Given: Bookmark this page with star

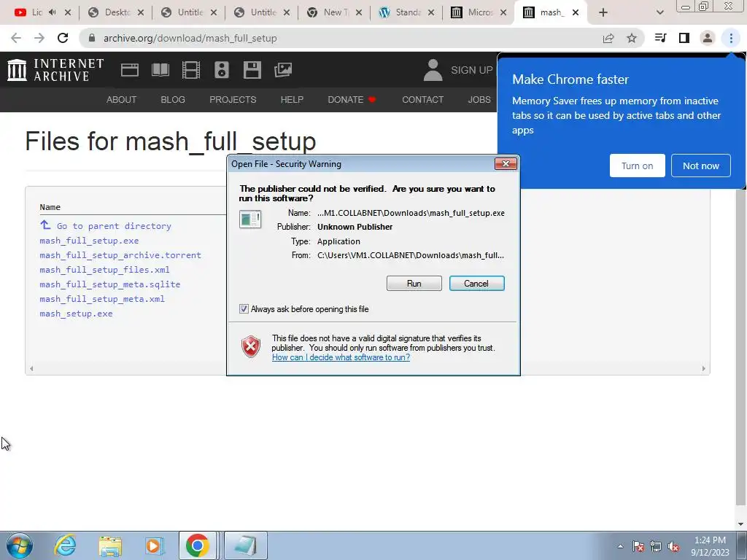Looking at the screenshot, I should (x=632, y=38).
